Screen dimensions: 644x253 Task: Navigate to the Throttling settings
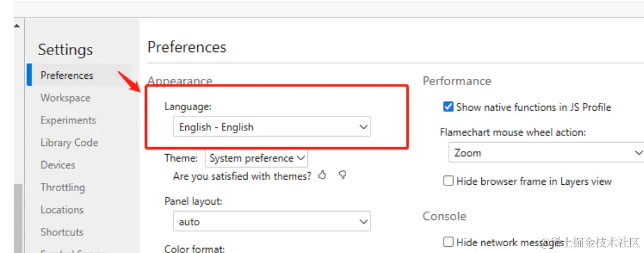[63, 187]
